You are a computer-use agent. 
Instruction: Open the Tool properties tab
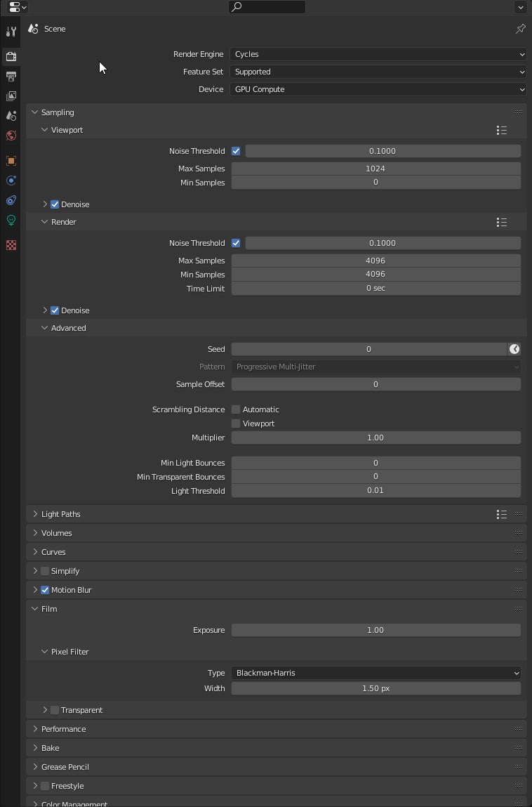[x=11, y=32]
